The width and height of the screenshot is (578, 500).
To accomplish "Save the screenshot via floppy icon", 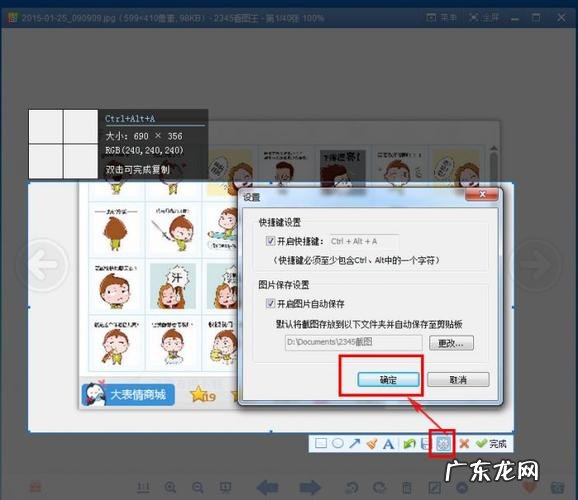I will click(x=425, y=444).
